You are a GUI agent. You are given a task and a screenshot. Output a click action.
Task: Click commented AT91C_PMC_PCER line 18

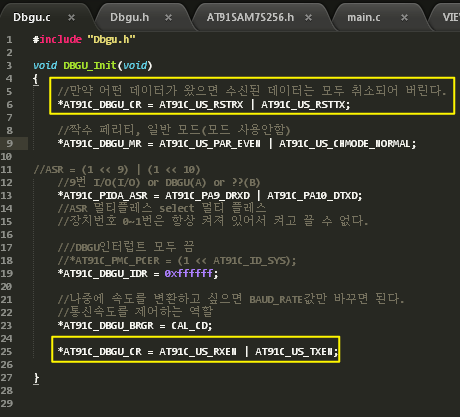pos(177,260)
